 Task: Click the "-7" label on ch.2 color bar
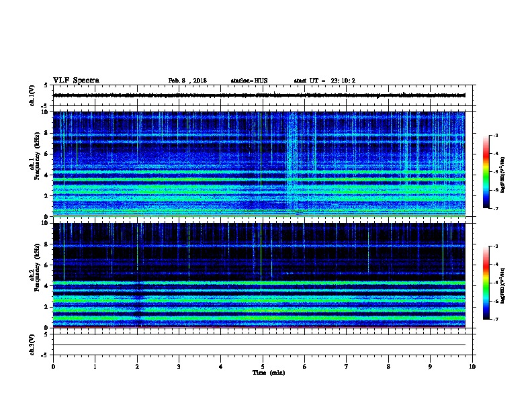pyautogui.click(x=495, y=320)
